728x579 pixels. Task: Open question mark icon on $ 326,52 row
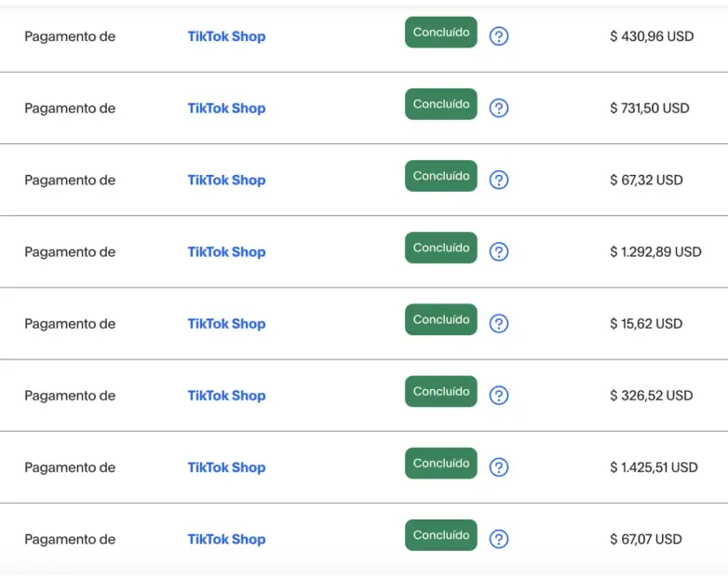(x=499, y=395)
